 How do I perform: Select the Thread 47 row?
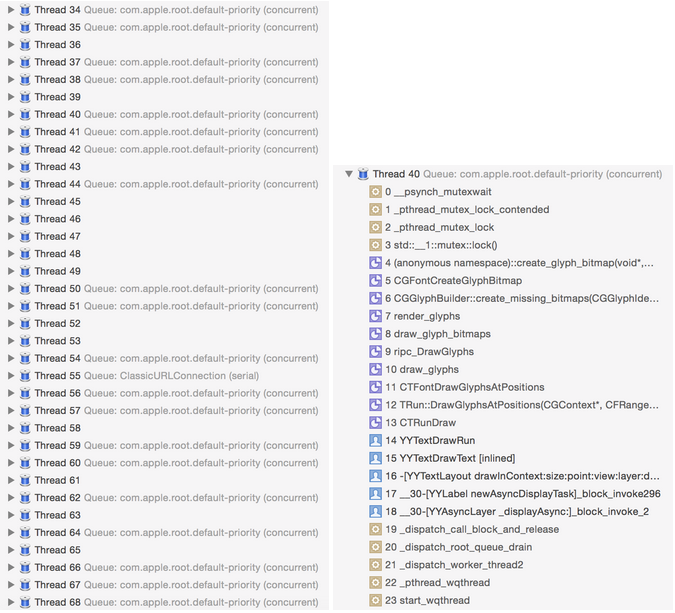(164, 236)
